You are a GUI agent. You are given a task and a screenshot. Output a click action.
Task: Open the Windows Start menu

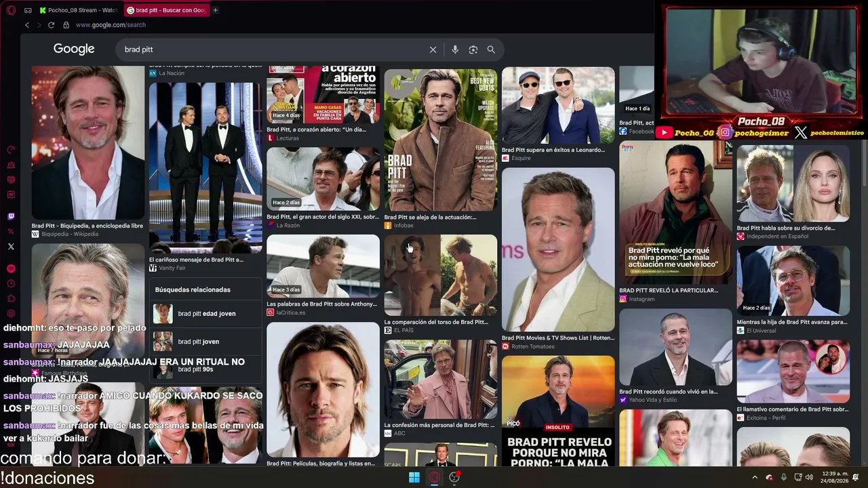[x=414, y=477]
